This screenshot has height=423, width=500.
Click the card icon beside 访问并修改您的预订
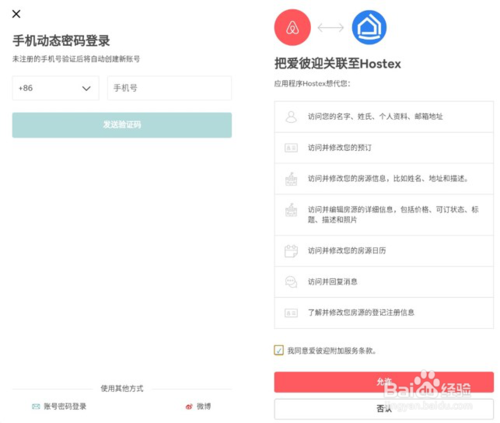point(291,148)
